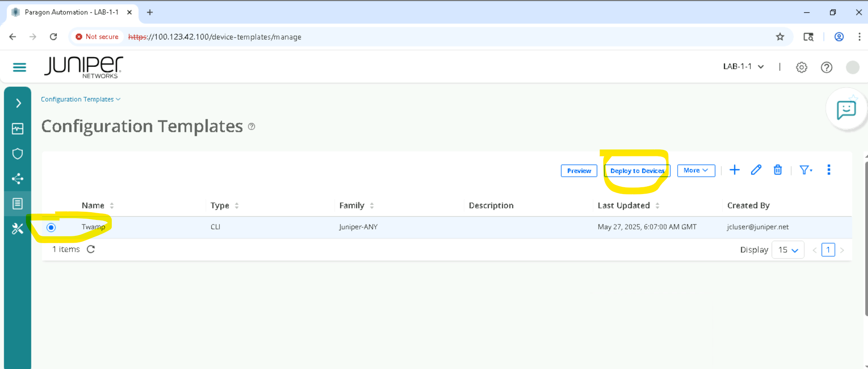Open Configuration Templates breadcrumb menu
Viewport: 868px width, 369px height.
pyautogui.click(x=80, y=99)
